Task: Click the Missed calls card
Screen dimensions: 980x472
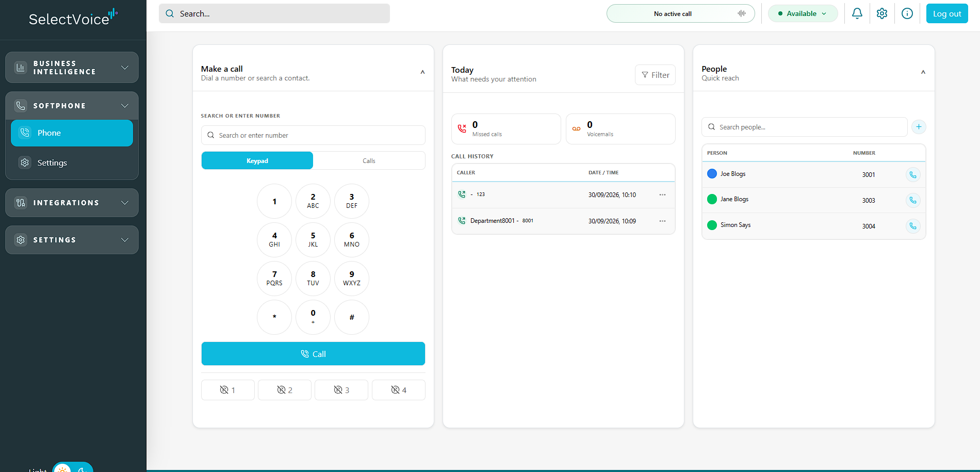Action: coord(506,129)
